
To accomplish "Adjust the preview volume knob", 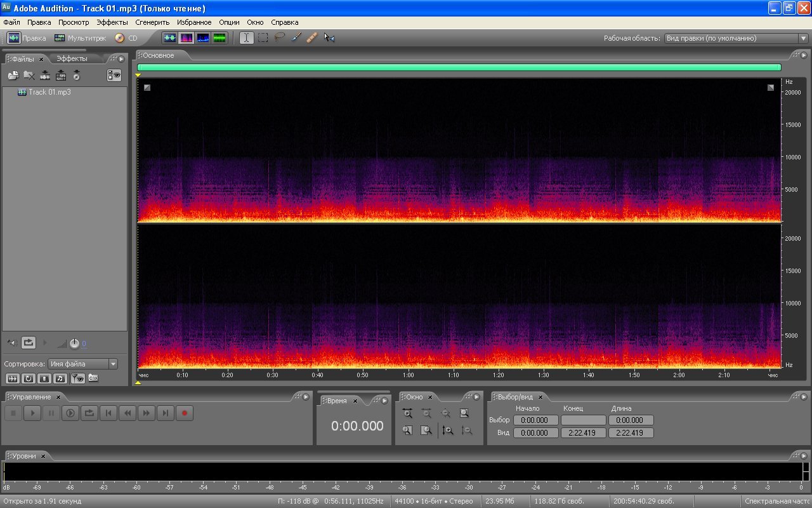I will (x=75, y=344).
